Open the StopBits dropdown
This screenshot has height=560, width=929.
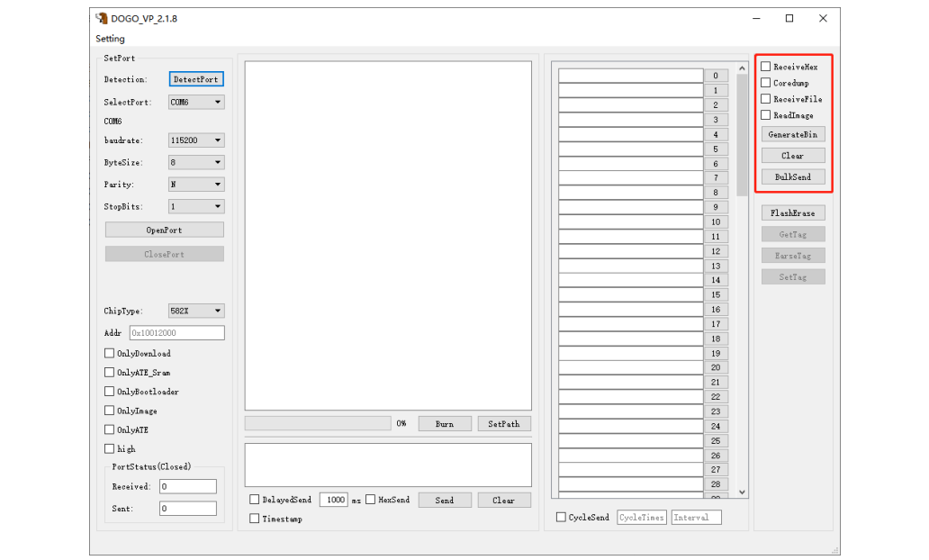pos(196,206)
